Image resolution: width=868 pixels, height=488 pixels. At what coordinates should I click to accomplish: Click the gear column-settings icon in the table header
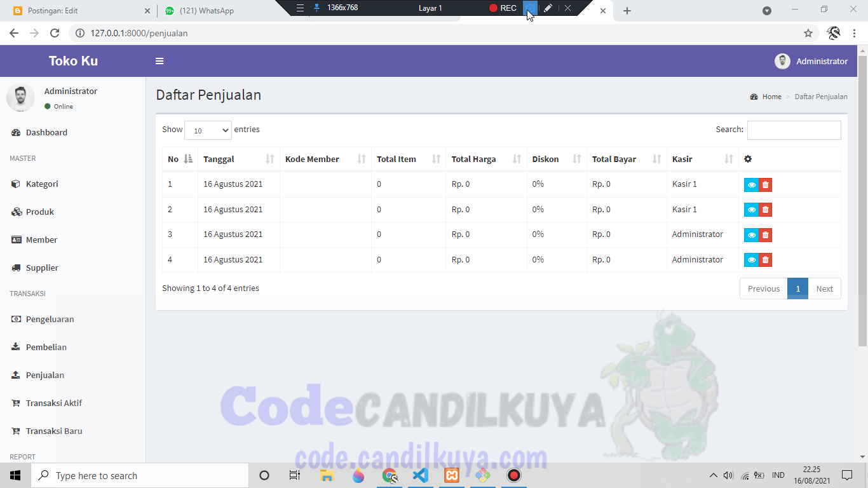pyautogui.click(x=748, y=159)
